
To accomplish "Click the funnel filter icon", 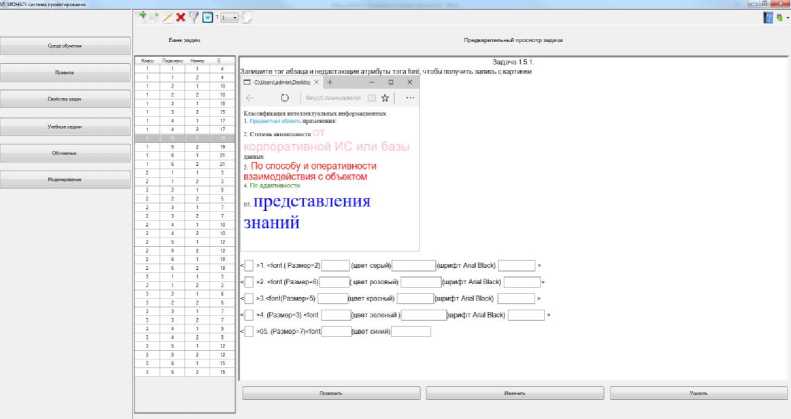I will pos(194,17).
